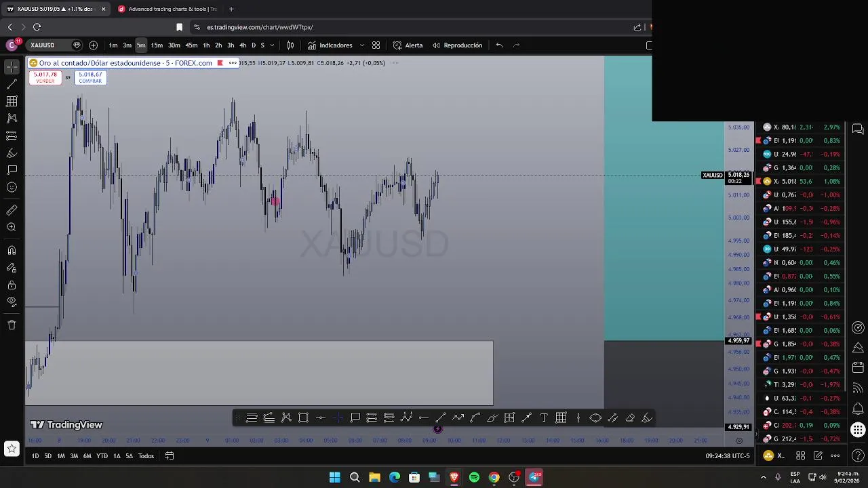
Task: Open the alerts bell on right sidebar
Action: 858,408
